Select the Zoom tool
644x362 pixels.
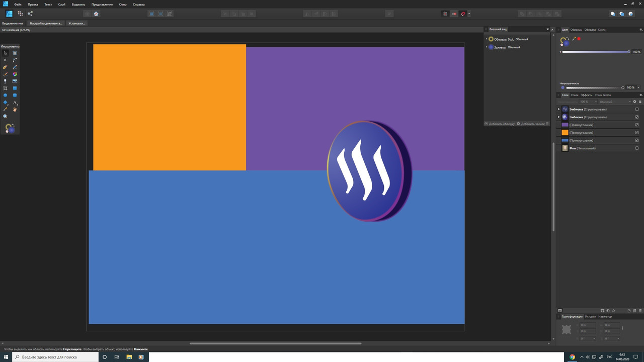click(x=5, y=116)
